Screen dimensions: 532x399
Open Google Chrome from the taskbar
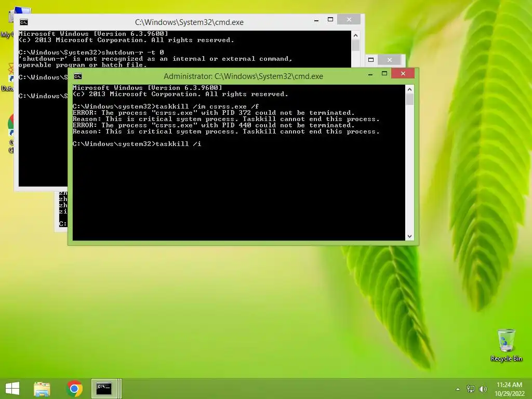[x=74, y=389]
